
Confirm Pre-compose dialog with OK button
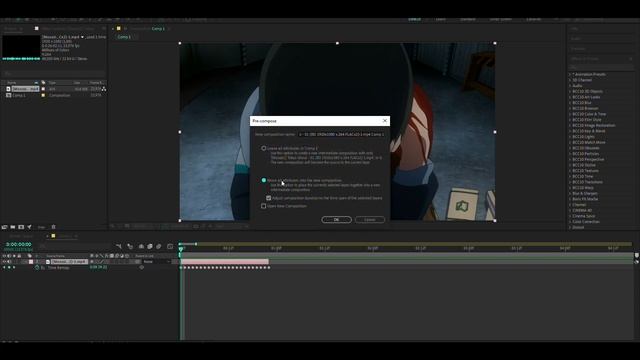pos(336,220)
